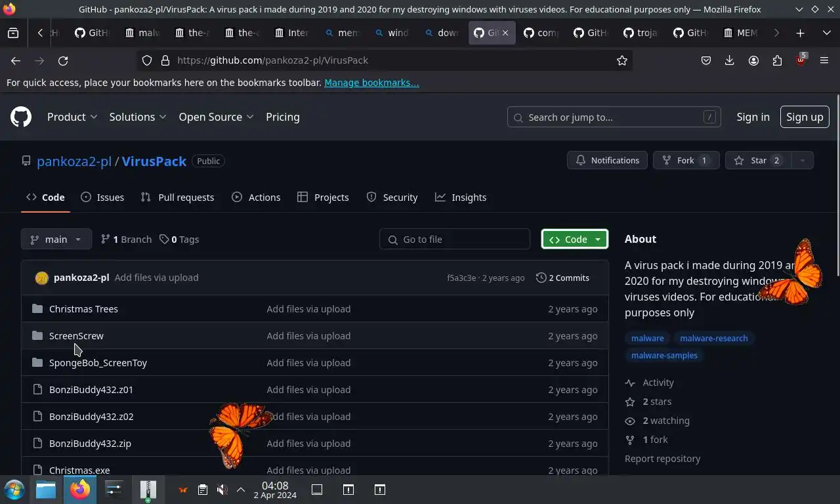This screenshot has width=840, height=504.
Task: Switch to the Actions tab
Action: 256,197
